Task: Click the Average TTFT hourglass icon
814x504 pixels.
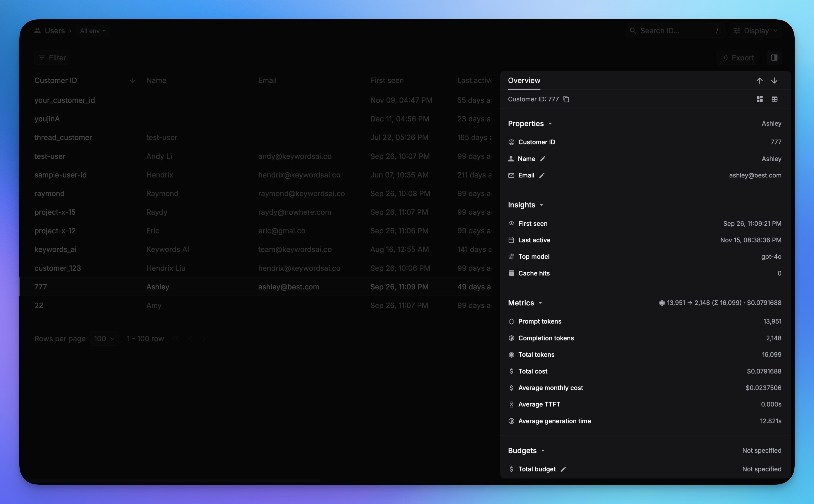Action: (x=511, y=404)
